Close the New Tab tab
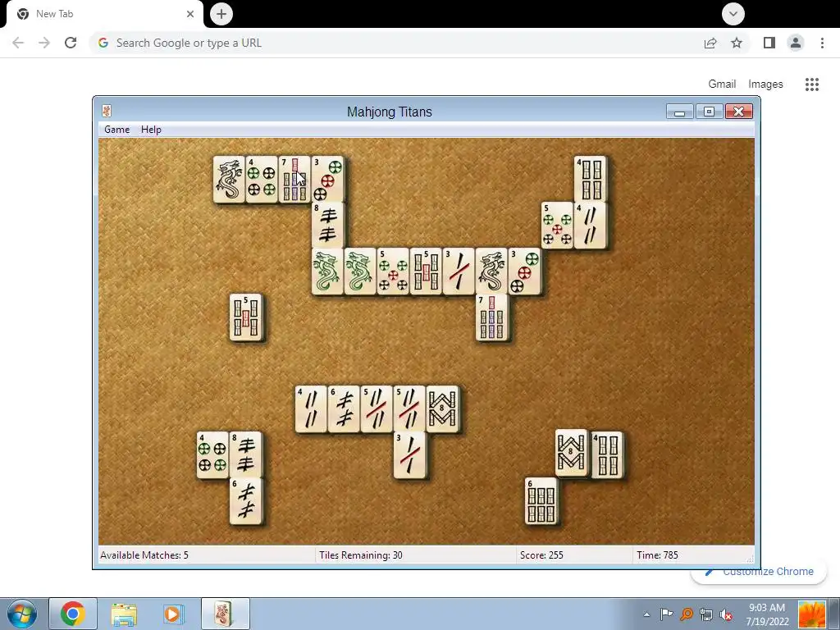The image size is (840, 630). point(190,14)
